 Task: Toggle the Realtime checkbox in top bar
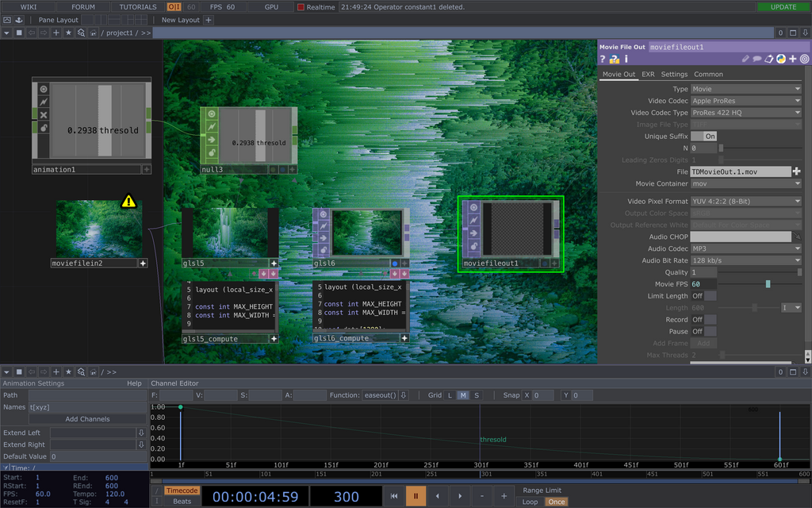click(x=301, y=7)
